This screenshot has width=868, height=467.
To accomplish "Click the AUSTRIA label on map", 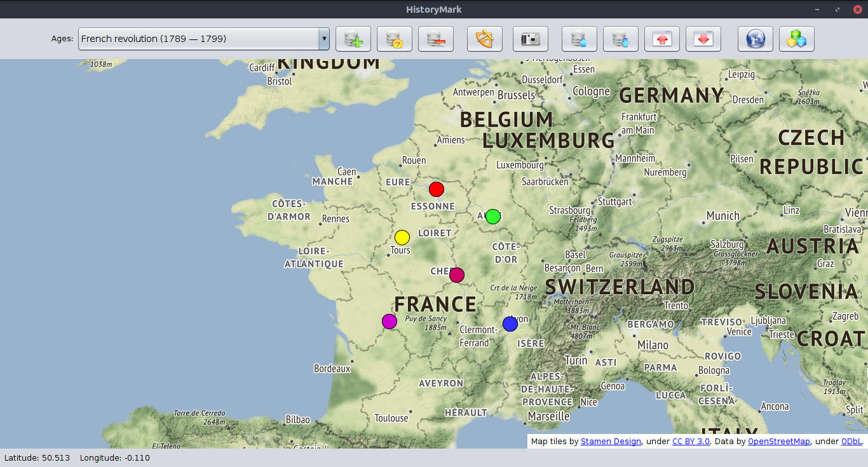I will pos(813,246).
